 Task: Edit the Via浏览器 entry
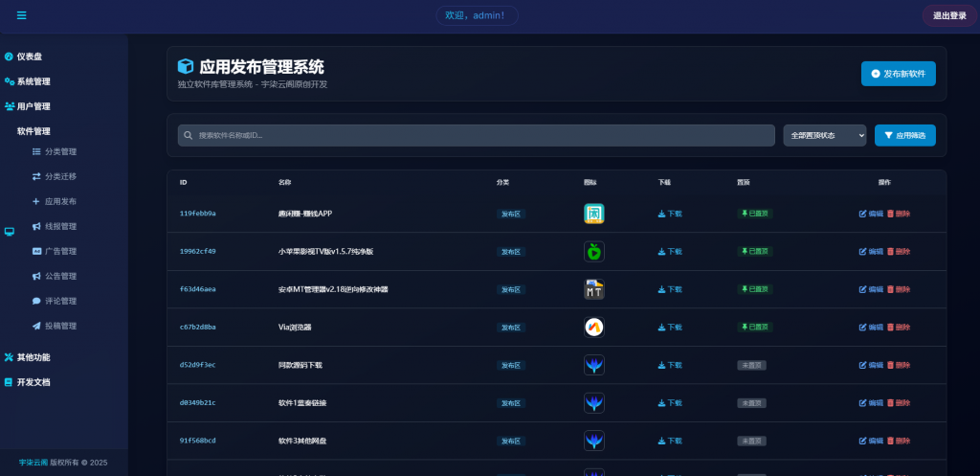(x=871, y=328)
